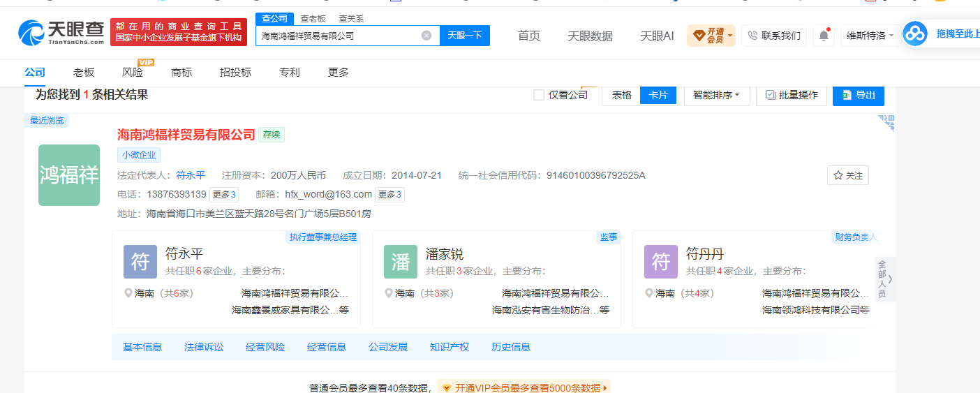
Task: Click the blue 导出 export button
Action: 859,95
